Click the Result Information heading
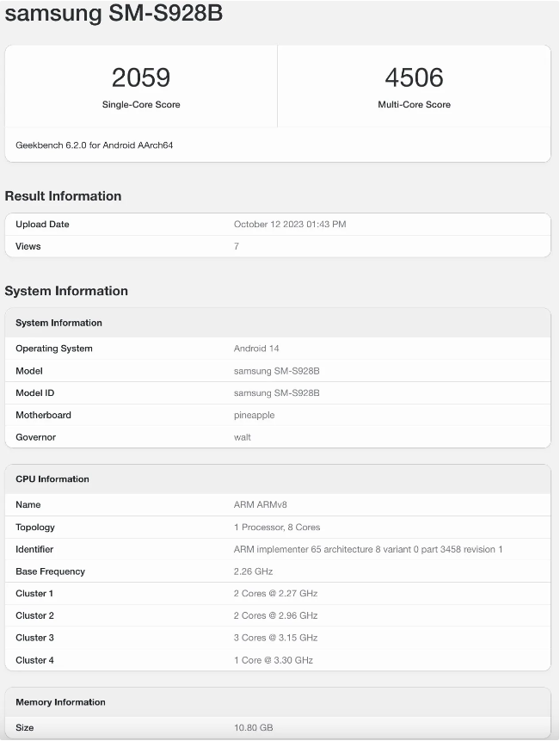The image size is (560, 741). (x=63, y=196)
